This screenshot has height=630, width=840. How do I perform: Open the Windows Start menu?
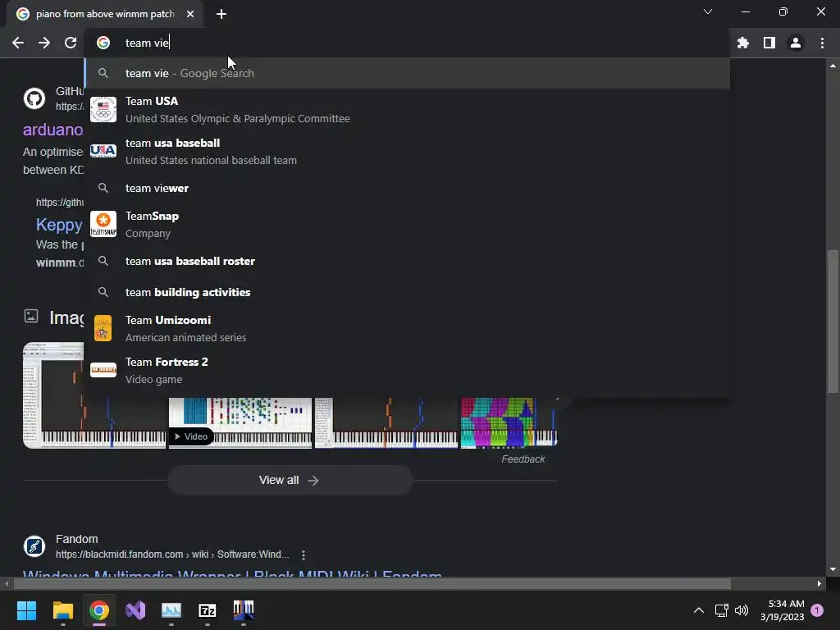click(26, 610)
